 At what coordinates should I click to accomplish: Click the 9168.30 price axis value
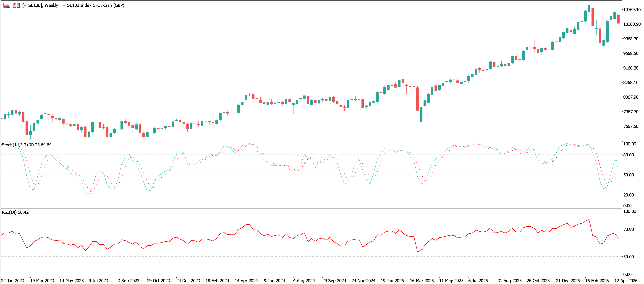[631, 68]
